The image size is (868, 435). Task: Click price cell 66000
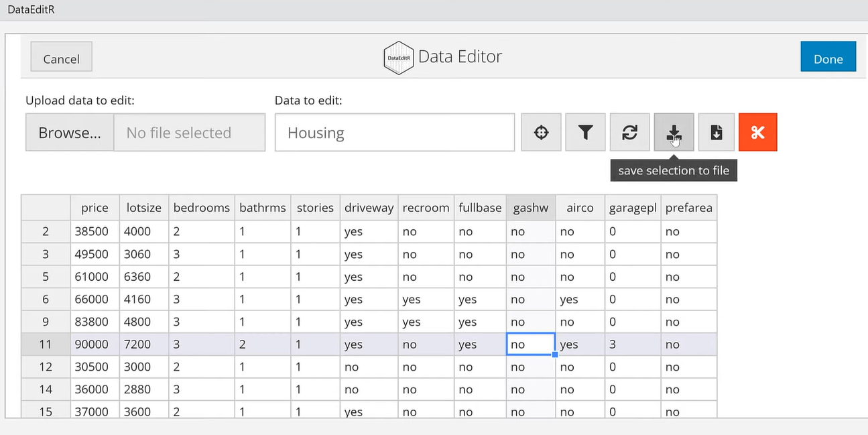tap(95, 299)
